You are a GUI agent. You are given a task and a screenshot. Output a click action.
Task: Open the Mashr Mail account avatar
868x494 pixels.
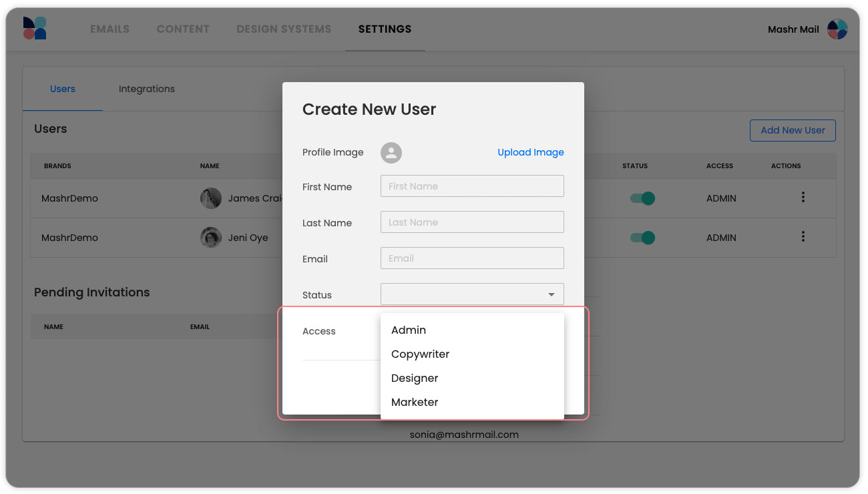coord(837,29)
